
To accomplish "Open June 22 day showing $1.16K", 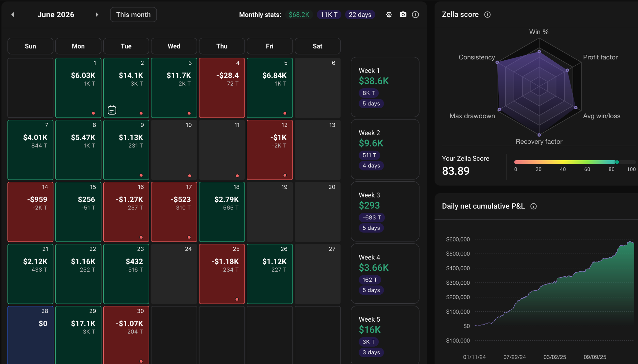I will [x=78, y=274].
